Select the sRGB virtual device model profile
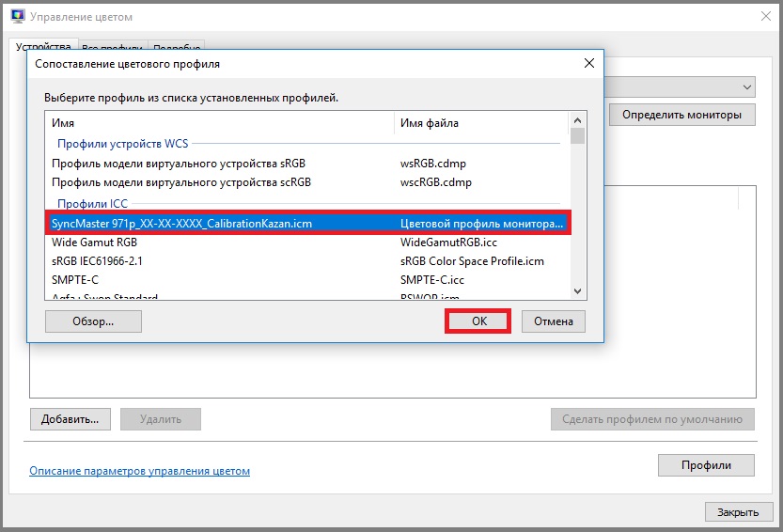Screen dimensions: 783x532 coord(306,164)
